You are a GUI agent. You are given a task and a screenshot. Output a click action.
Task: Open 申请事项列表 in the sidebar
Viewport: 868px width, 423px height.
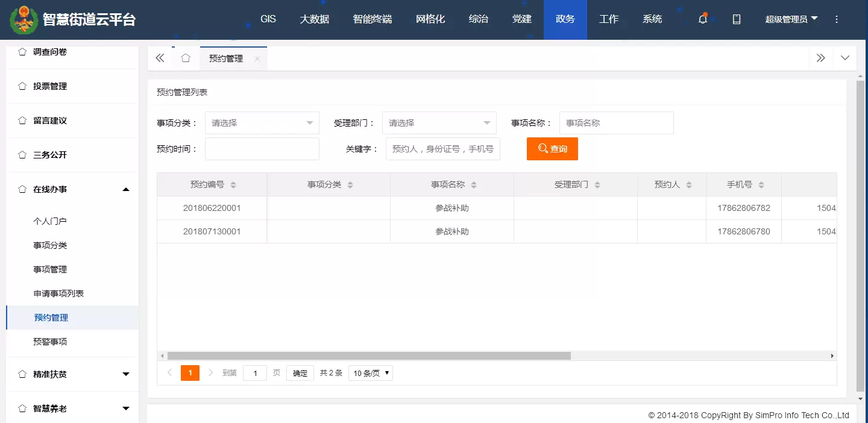pyautogui.click(x=58, y=293)
